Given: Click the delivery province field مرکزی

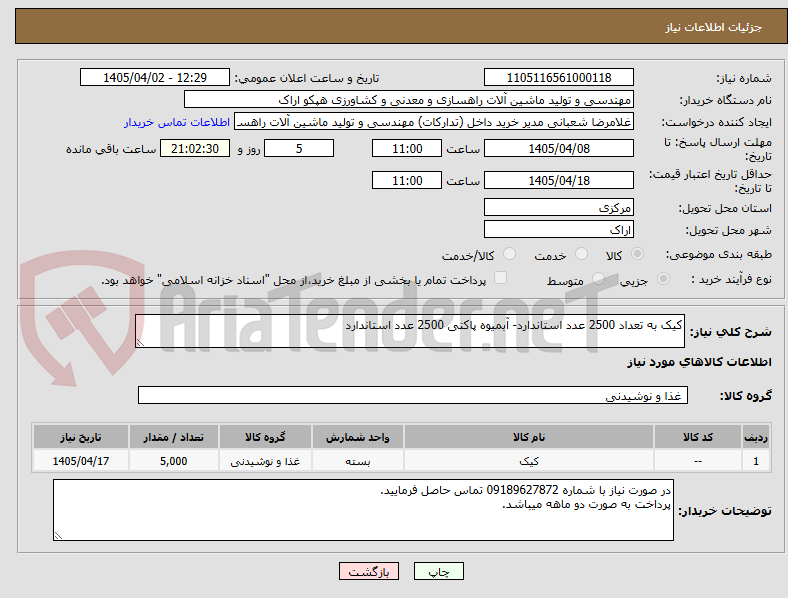Looking at the screenshot, I should 558,207.
